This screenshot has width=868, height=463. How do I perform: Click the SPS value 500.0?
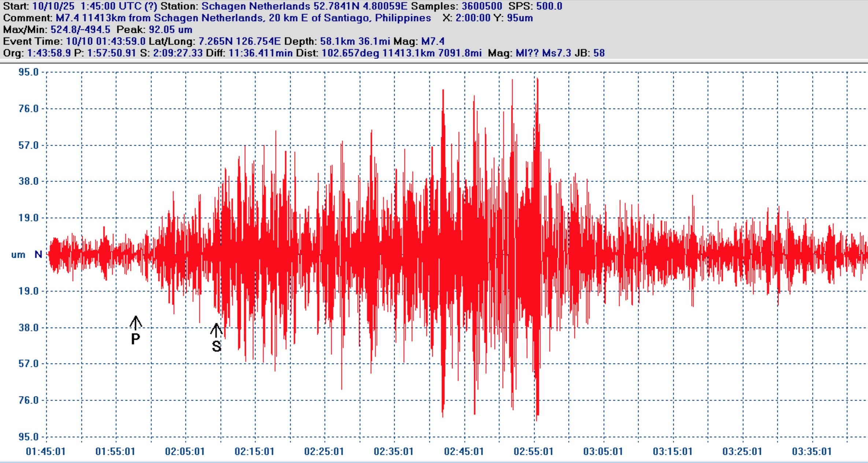[549, 6]
